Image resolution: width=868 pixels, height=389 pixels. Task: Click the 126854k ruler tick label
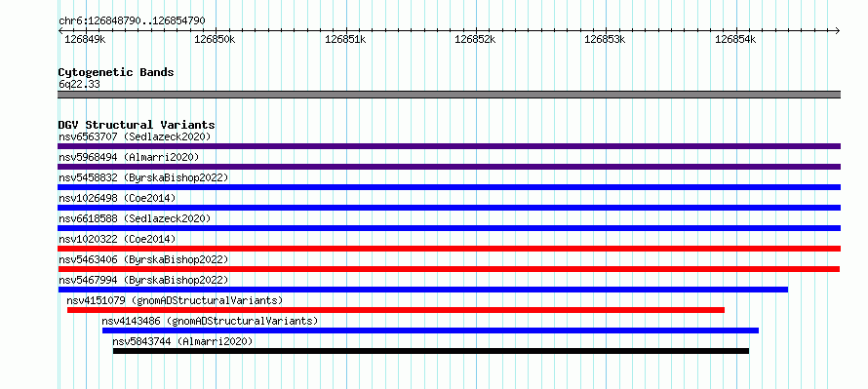pos(735,39)
